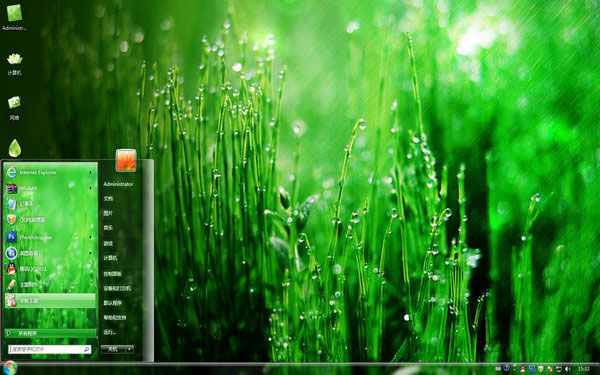The height and width of the screenshot is (375, 600).
Task: Start 腾讯QQ2011 penguin application
Action: pos(50,269)
